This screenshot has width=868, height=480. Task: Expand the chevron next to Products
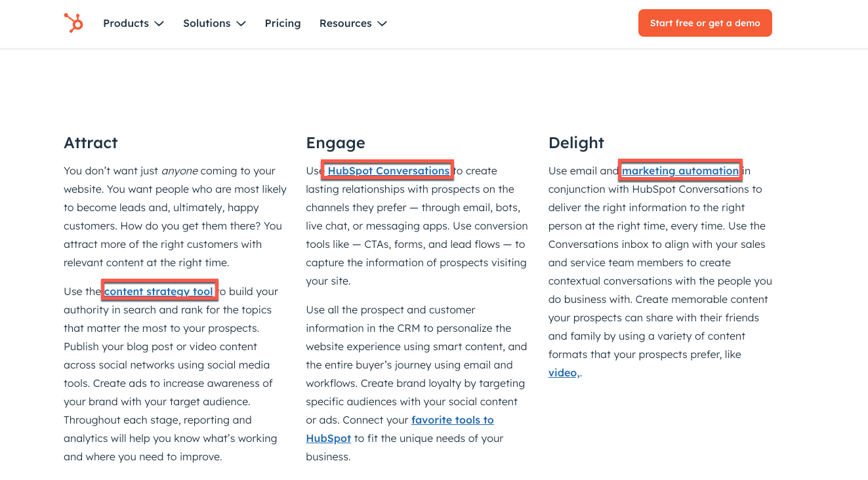(x=159, y=24)
